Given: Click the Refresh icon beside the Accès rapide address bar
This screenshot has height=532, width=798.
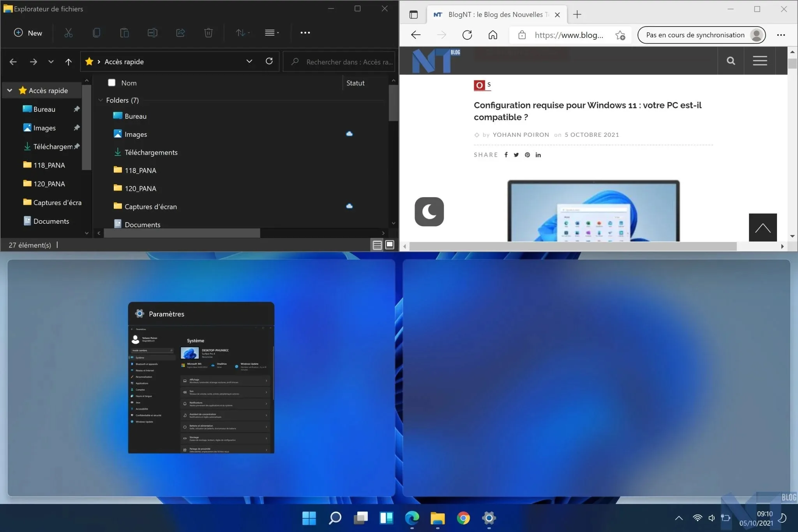Looking at the screenshot, I should click(x=269, y=61).
